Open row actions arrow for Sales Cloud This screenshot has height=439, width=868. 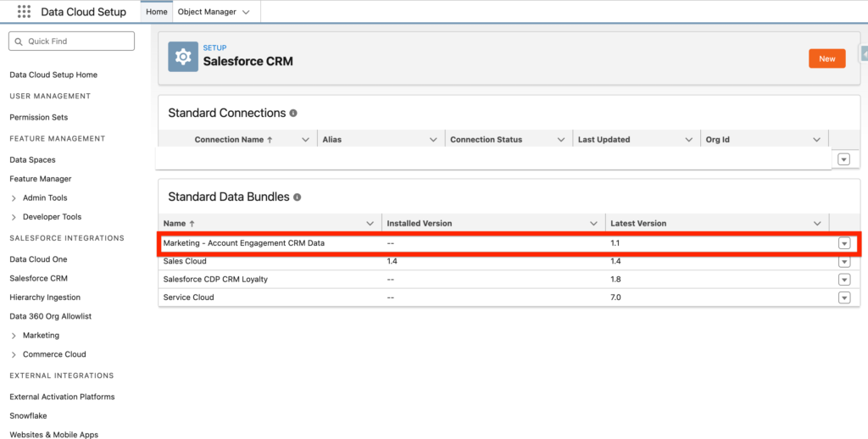pos(843,262)
